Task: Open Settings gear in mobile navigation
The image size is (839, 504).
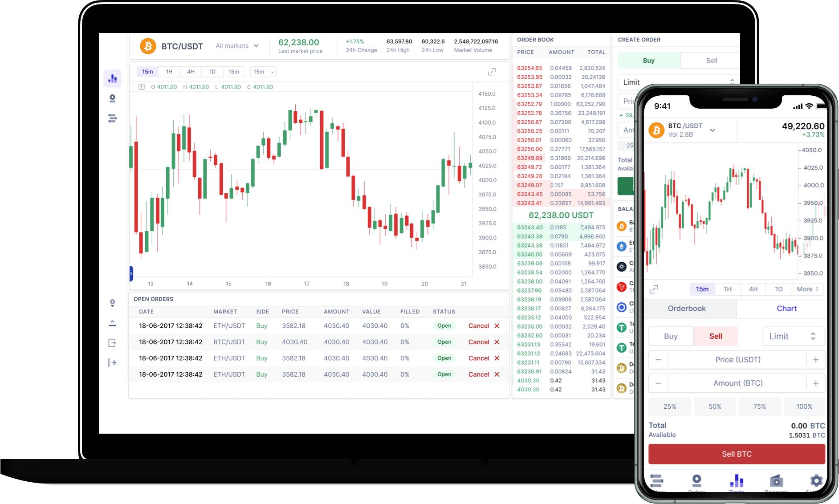Action: click(x=816, y=481)
